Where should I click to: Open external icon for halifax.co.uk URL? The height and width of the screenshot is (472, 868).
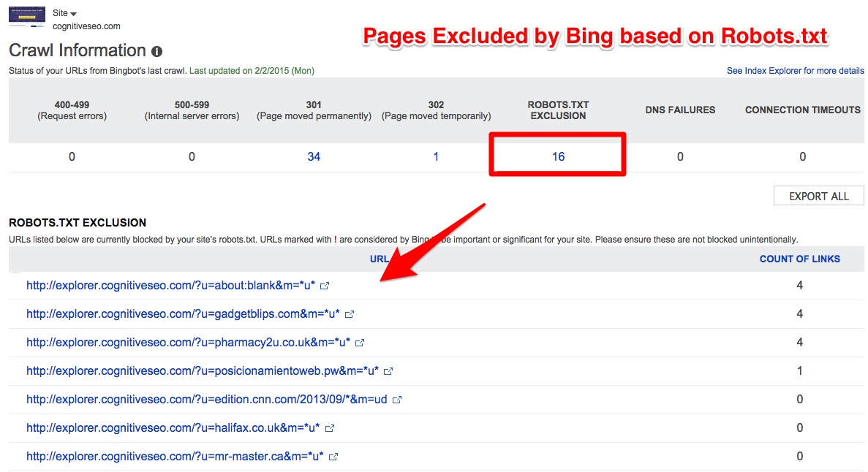tap(330, 428)
